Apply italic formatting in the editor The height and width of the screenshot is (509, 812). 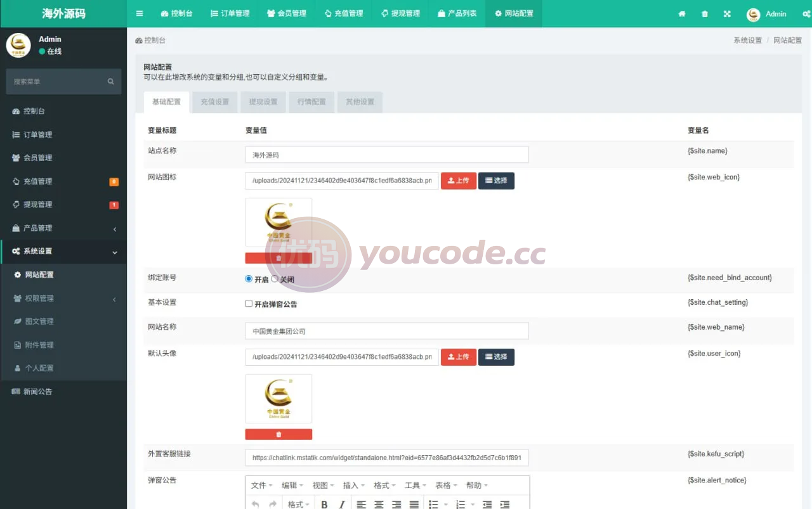click(x=342, y=504)
